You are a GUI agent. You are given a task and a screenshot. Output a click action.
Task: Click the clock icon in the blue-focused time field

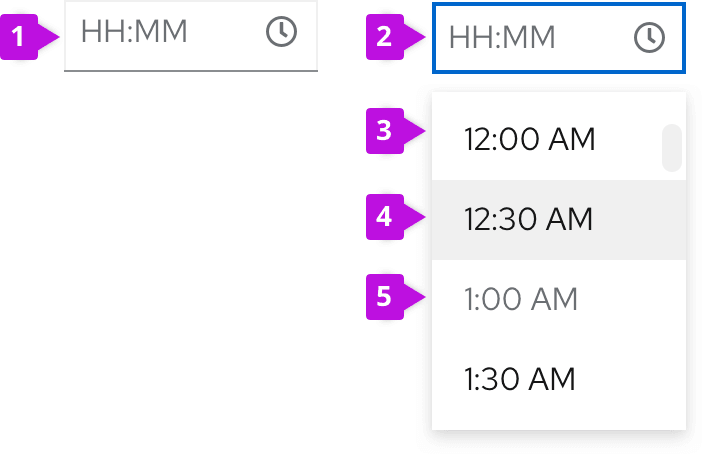click(649, 38)
